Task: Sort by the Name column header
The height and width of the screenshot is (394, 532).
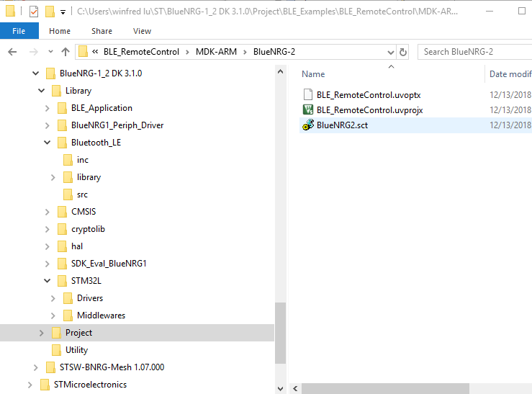Action: pyautogui.click(x=313, y=74)
